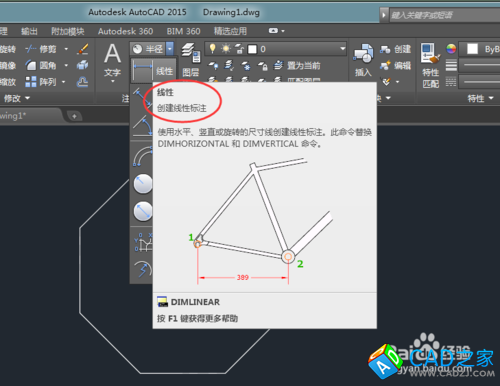
Task: Open the lineweight line selector
Action: [x=479, y=65]
